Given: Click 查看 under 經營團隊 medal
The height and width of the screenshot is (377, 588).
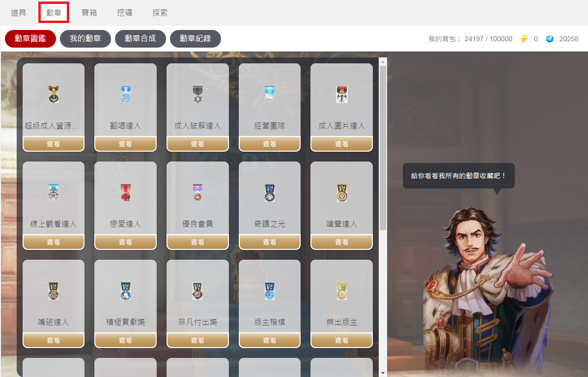Looking at the screenshot, I should pos(270,144).
